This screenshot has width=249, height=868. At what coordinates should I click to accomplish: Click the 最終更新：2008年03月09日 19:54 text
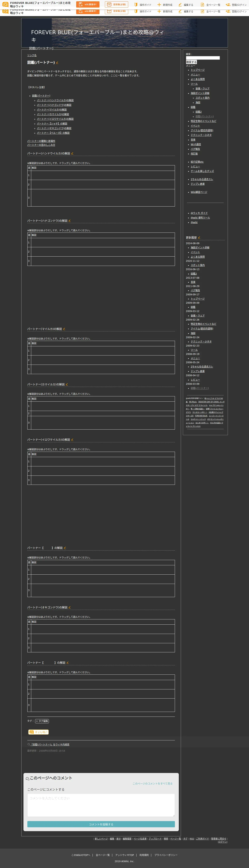(x=46, y=751)
